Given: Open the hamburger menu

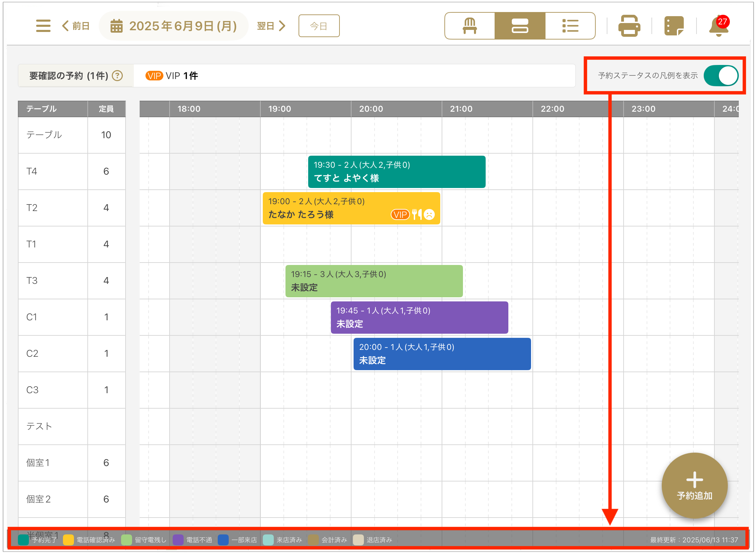Looking at the screenshot, I should point(43,26).
